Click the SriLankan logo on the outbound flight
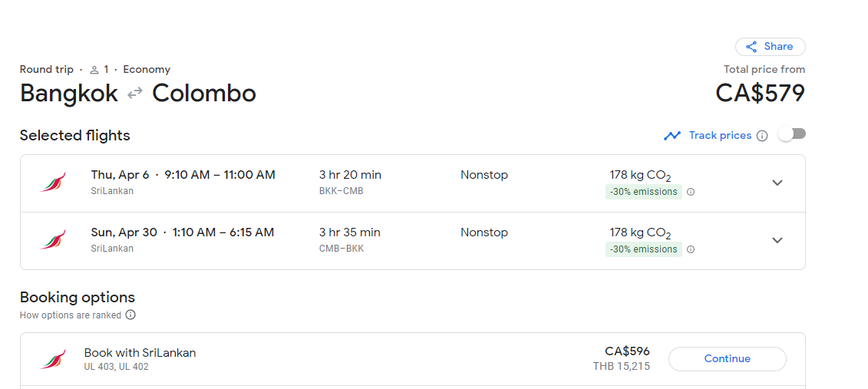Screen dimensions: 868x389 [53, 183]
